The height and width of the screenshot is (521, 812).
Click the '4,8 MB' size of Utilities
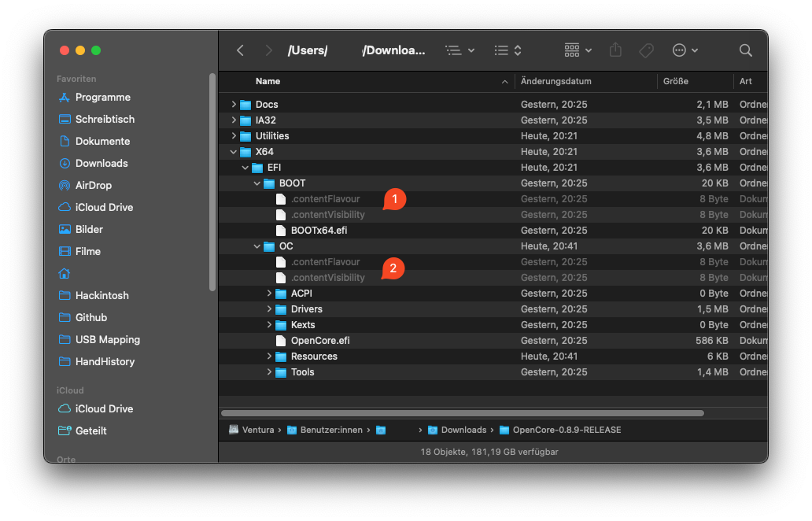(712, 135)
